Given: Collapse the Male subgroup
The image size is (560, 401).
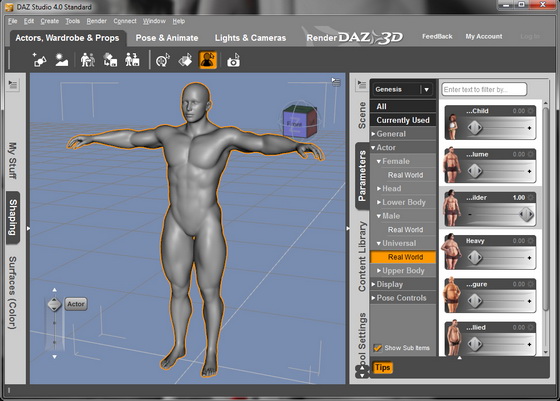Looking at the screenshot, I should 379,216.
